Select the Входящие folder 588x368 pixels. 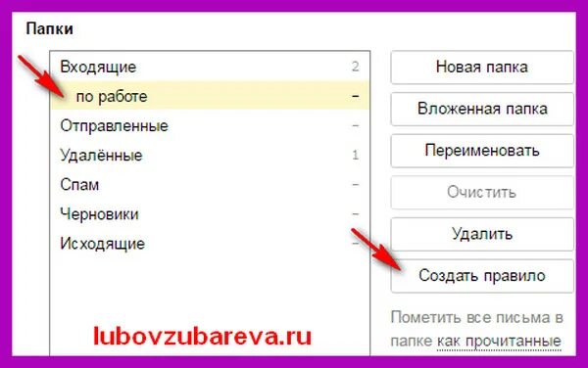210,67
